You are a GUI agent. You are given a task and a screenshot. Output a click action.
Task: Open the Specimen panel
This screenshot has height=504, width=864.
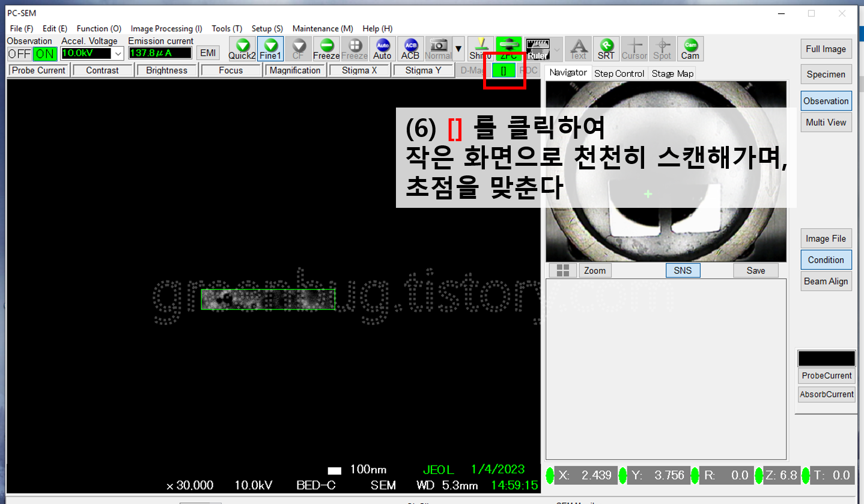(826, 74)
